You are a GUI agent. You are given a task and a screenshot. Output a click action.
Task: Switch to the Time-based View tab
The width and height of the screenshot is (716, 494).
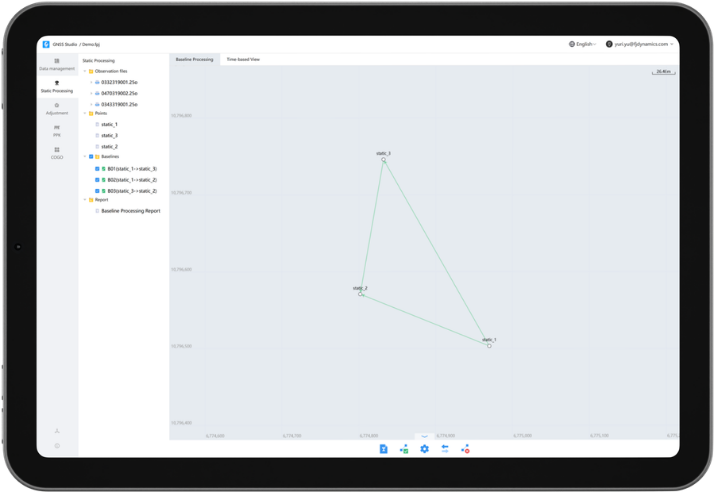[x=243, y=60]
